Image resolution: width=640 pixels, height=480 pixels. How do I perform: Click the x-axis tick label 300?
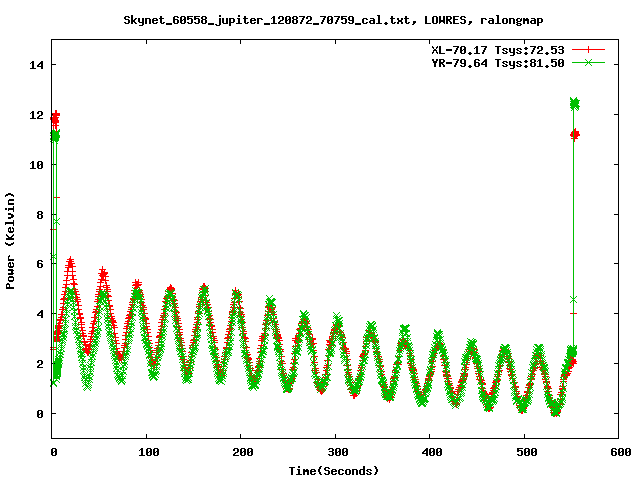coord(338,452)
